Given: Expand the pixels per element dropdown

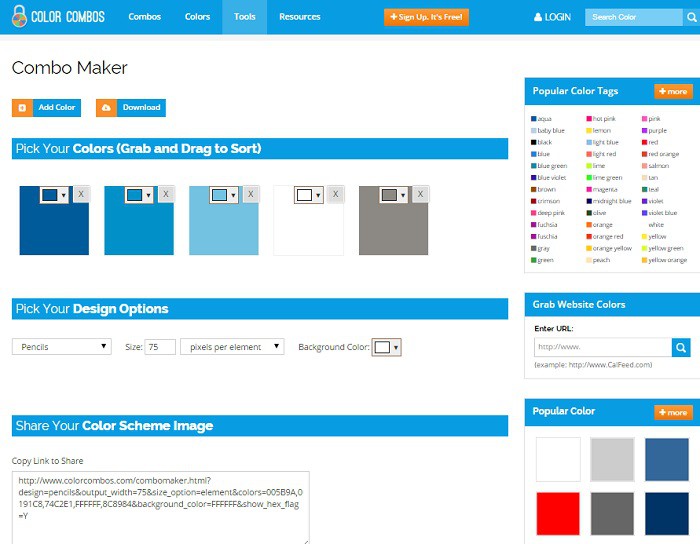Looking at the screenshot, I should pyautogui.click(x=231, y=347).
